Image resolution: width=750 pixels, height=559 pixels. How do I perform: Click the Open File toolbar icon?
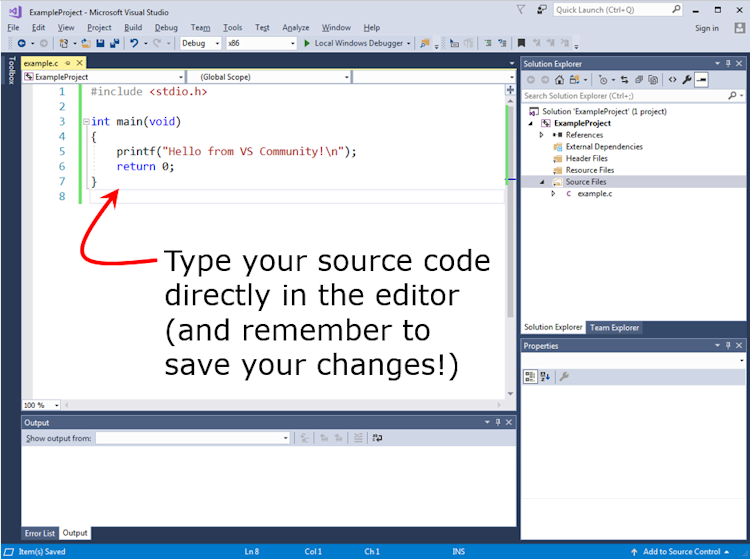86,43
